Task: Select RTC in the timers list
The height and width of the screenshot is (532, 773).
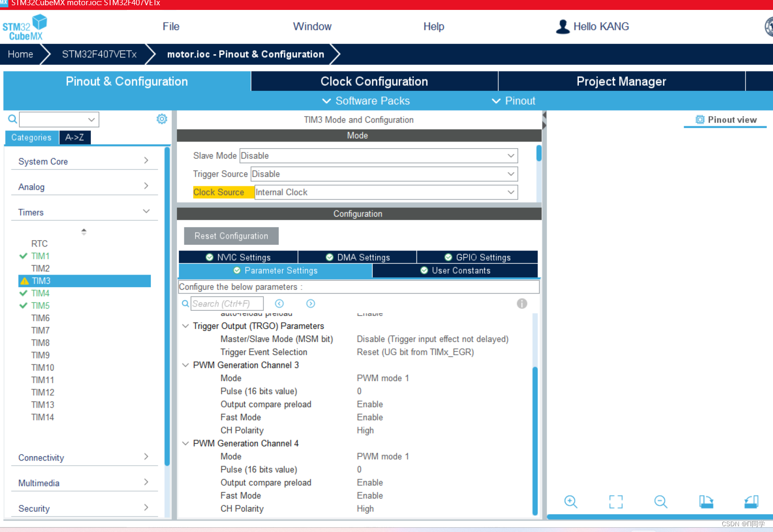Action: point(39,244)
